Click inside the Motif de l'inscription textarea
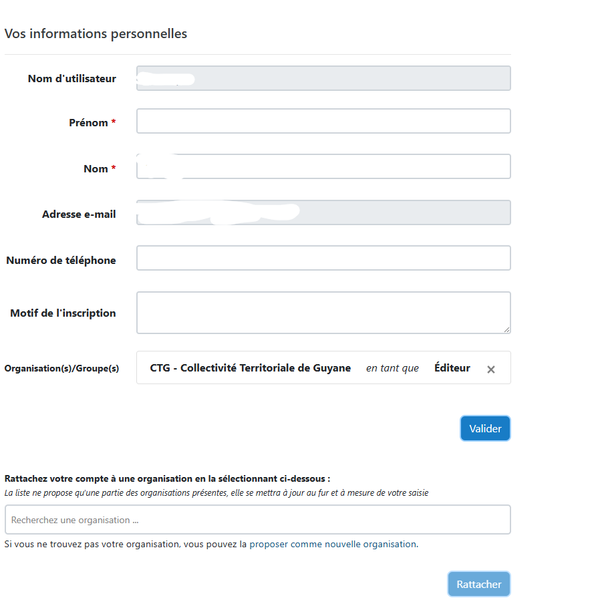 tap(323, 312)
